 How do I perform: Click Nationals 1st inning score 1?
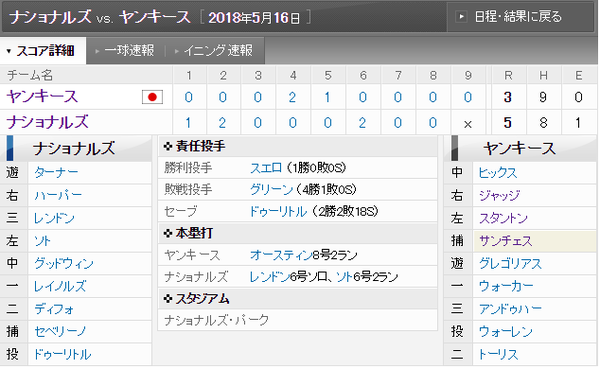[x=188, y=123]
